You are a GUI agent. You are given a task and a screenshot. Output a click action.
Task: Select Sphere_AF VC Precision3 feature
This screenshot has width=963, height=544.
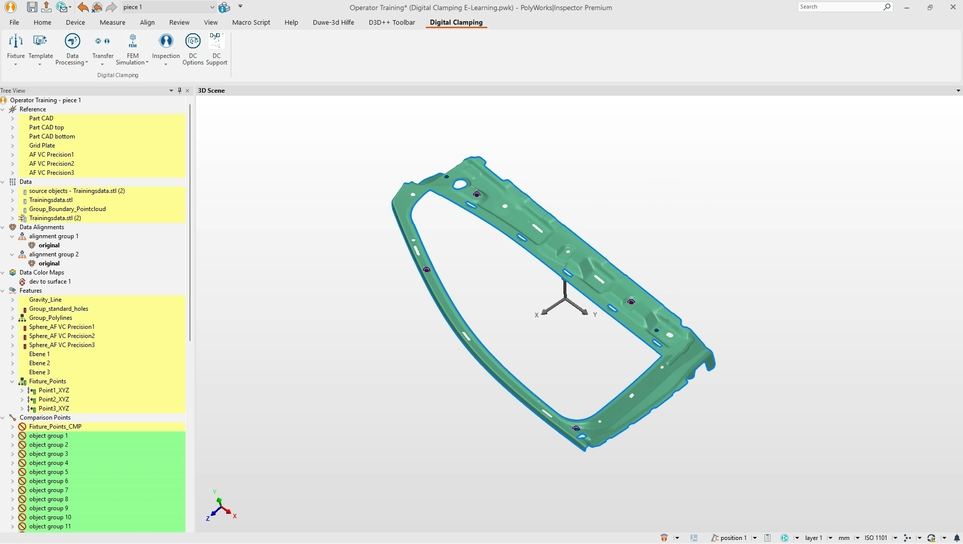pos(62,345)
